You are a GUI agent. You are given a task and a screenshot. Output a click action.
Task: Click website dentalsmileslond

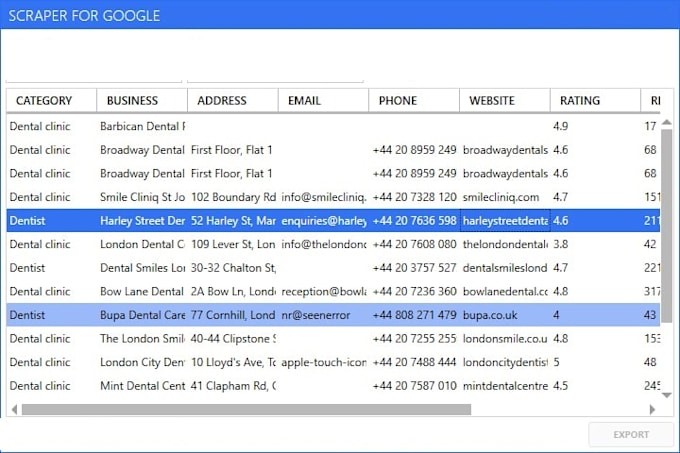[x=505, y=268]
